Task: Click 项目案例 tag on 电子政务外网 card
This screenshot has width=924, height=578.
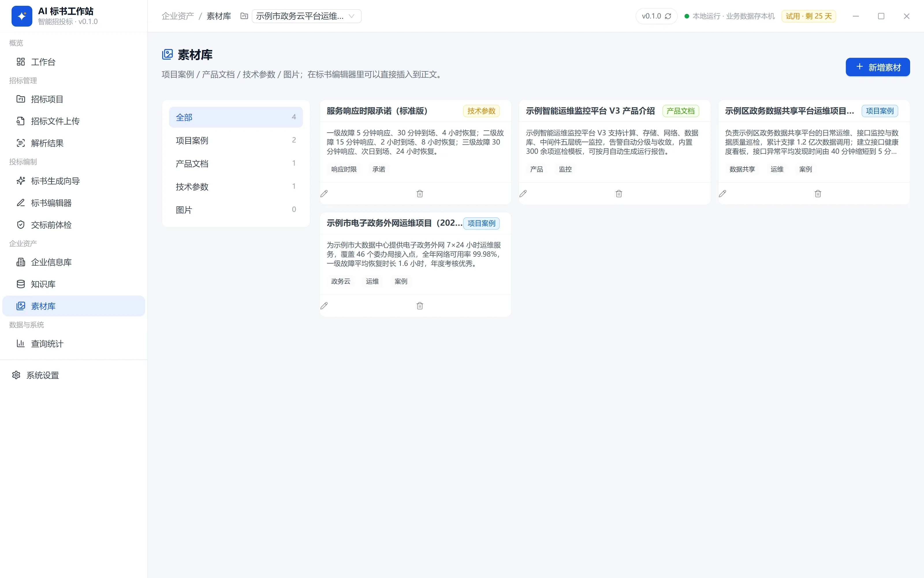Action: [x=481, y=223]
